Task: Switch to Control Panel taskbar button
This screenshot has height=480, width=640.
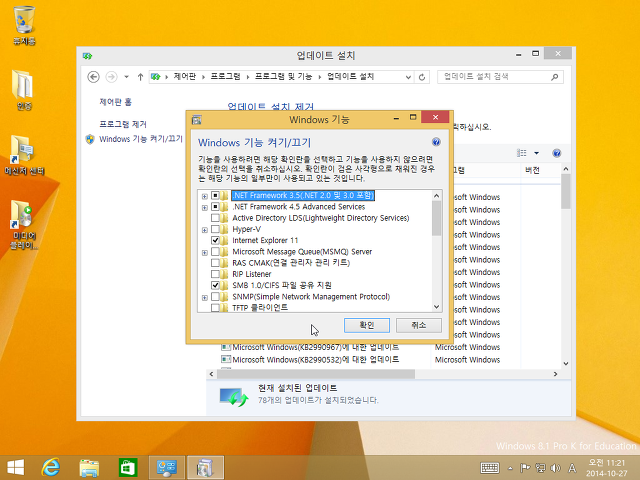Action: tap(167, 467)
